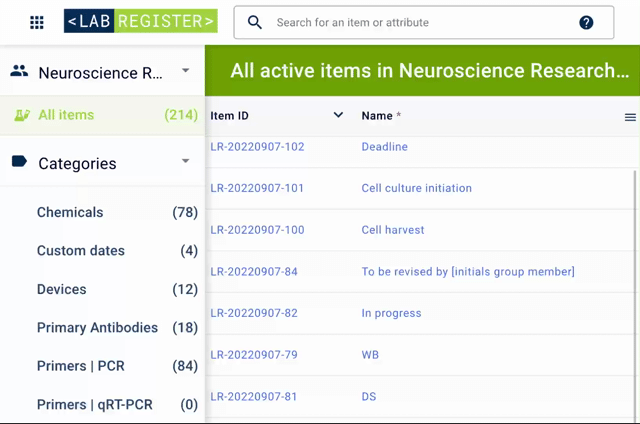Click the search magnifier icon
The width and height of the screenshot is (640, 424).
[255, 22]
